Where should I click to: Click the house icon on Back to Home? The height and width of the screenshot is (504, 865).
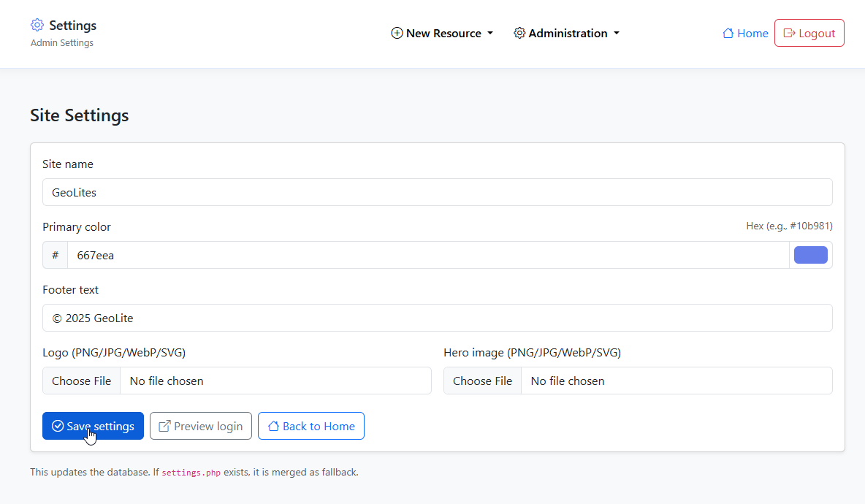click(x=273, y=426)
